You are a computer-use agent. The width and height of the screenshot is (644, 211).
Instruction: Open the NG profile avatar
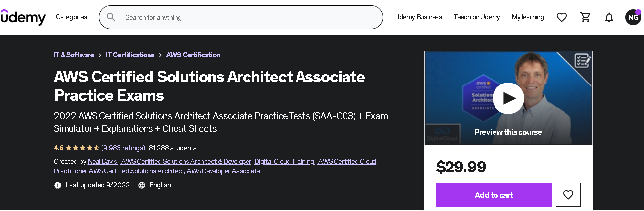pos(633,17)
